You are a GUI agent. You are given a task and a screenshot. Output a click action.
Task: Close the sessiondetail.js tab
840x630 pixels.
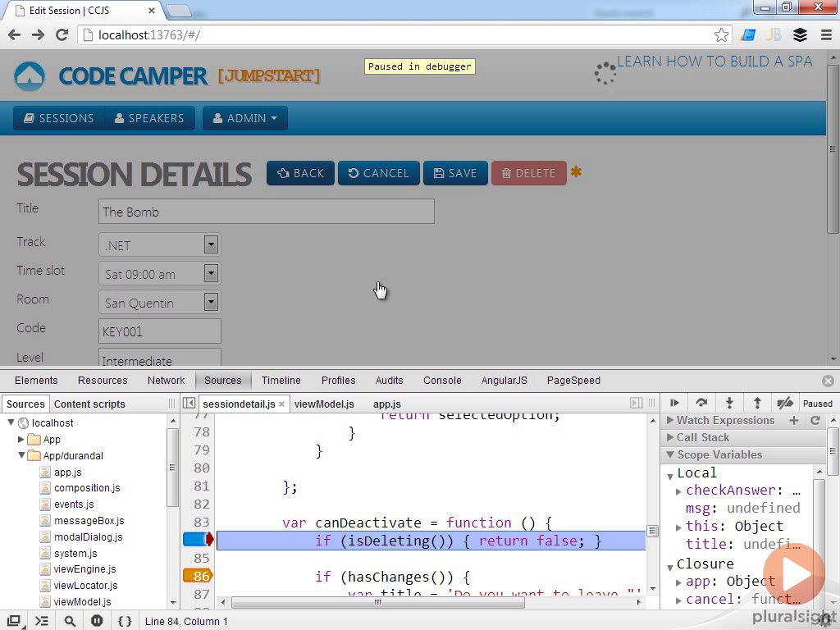tap(281, 404)
